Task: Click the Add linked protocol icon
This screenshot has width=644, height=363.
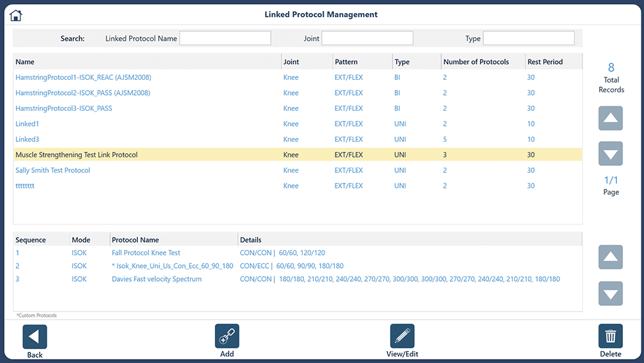Action: pos(227,337)
